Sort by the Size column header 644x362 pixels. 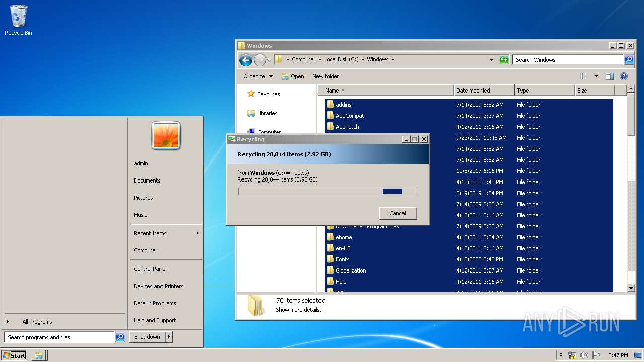(595, 90)
